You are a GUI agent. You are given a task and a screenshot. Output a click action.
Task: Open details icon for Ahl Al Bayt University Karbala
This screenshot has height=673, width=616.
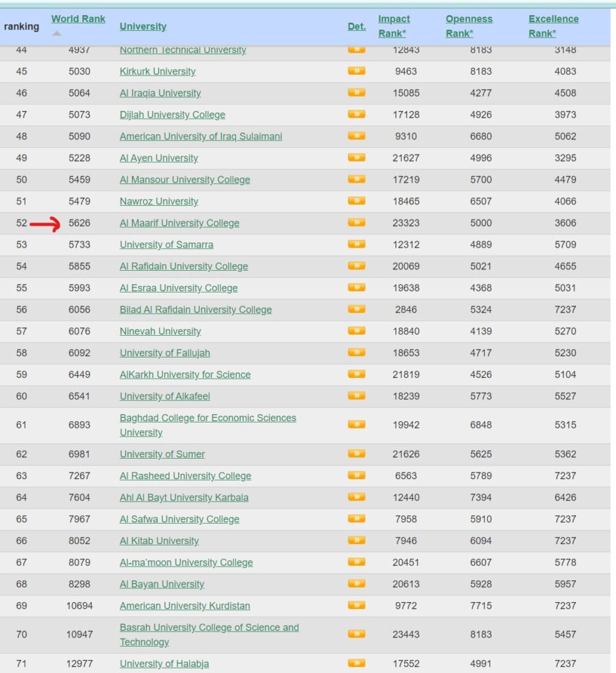tap(356, 497)
